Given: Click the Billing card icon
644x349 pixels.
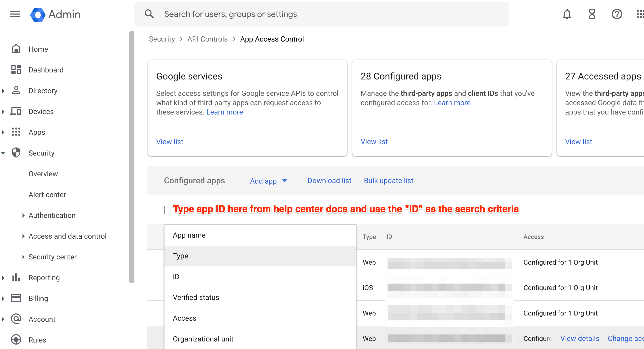Looking at the screenshot, I should pyautogui.click(x=16, y=298).
